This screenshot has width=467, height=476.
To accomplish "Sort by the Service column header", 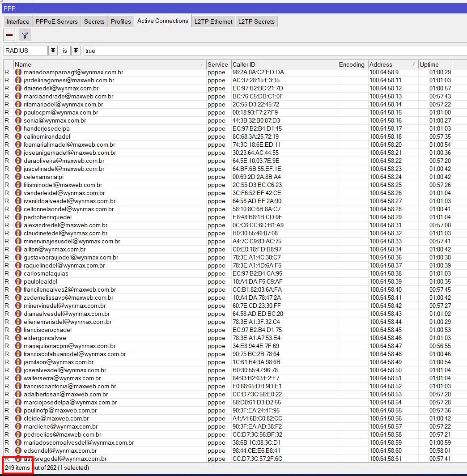I will [x=218, y=64].
